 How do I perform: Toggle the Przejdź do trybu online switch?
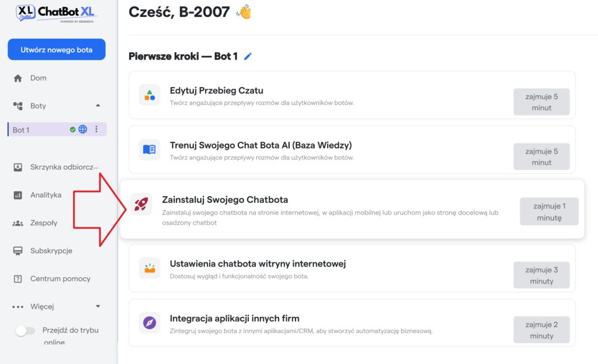tap(25, 331)
